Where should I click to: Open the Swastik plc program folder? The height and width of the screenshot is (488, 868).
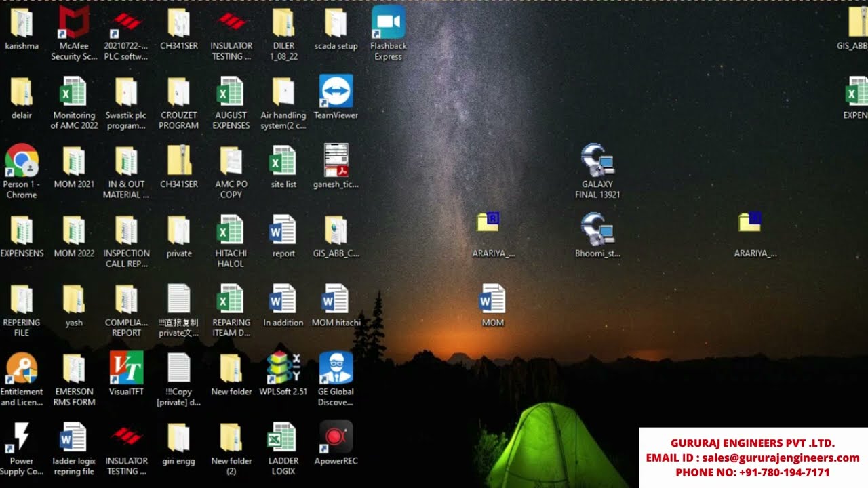point(126,102)
